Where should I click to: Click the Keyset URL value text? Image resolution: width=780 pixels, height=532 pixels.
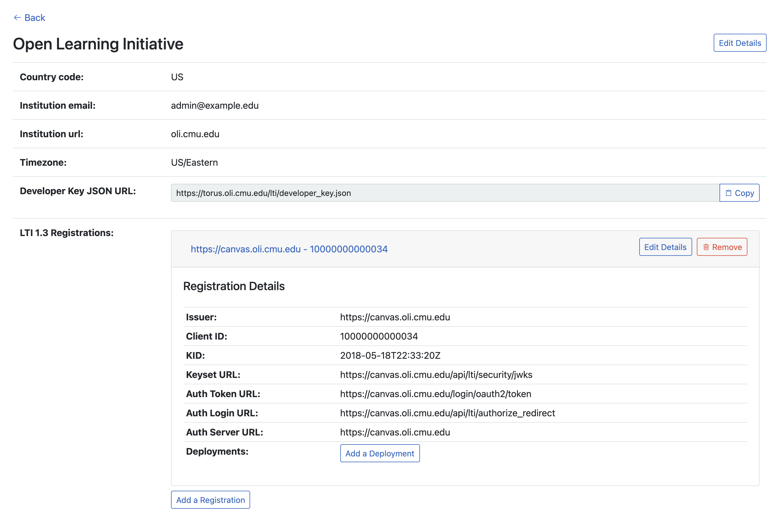tap(436, 374)
